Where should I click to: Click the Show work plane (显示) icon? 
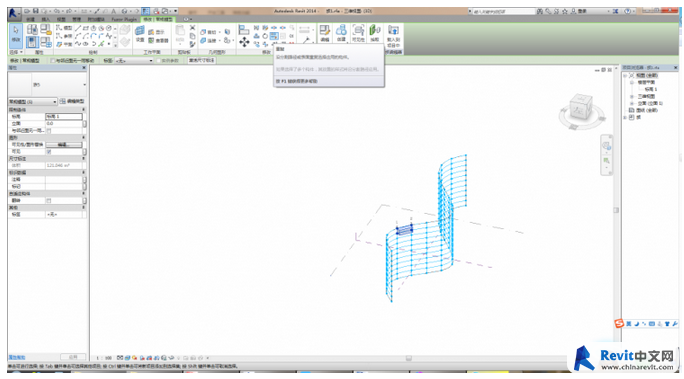pyautogui.click(x=156, y=32)
